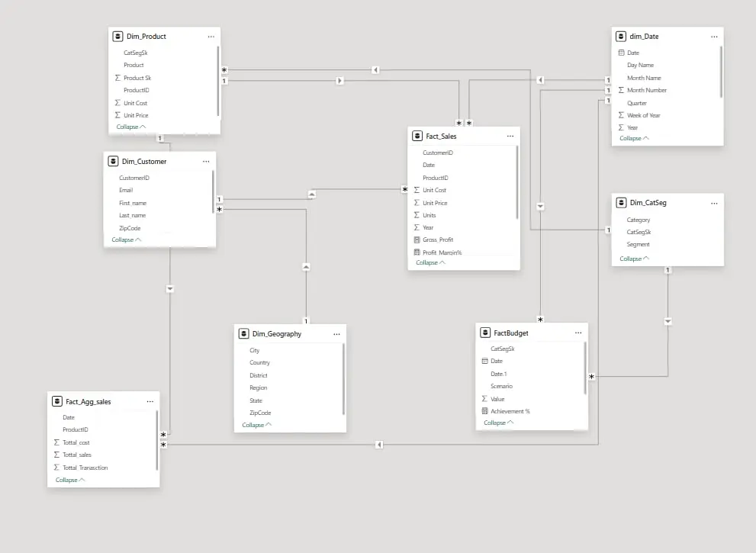Collapse the Dim_CatSeg table
The width and height of the screenshot is (756, 553).
[634, 259]
